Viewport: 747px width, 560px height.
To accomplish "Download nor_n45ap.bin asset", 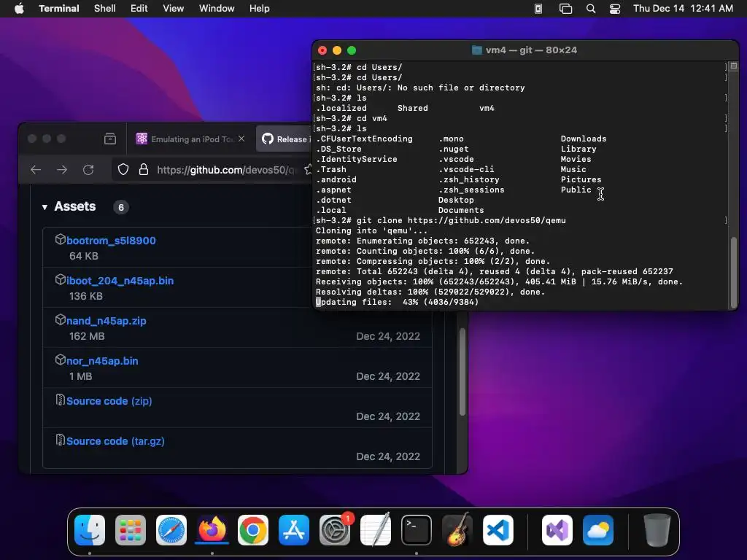I will click(102, 360).
